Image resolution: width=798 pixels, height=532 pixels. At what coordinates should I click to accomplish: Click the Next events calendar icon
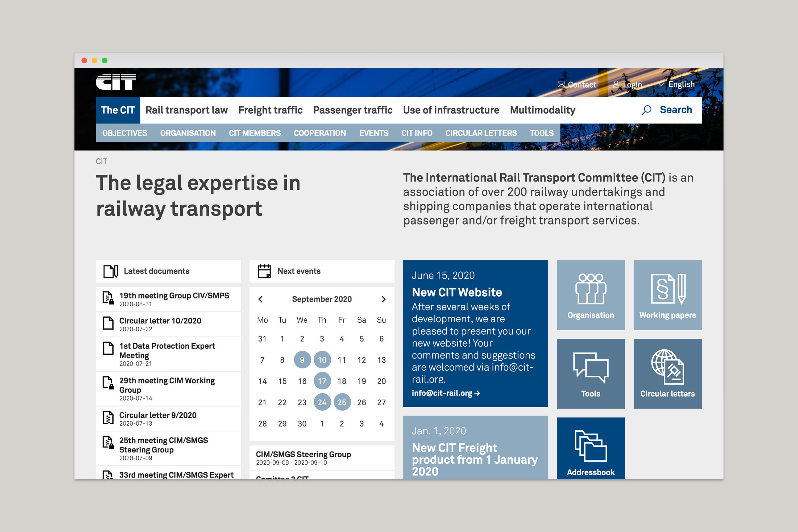264,271
